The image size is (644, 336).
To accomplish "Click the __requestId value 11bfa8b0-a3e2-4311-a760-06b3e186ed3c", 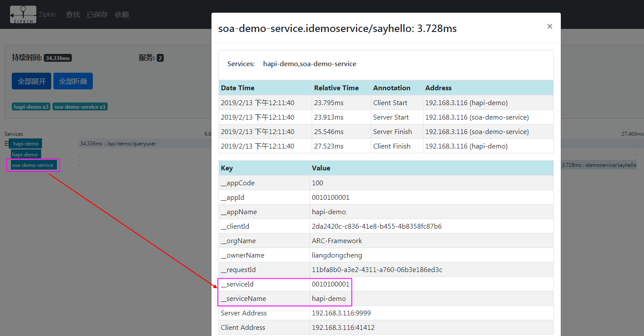I will tap(377, 270).
